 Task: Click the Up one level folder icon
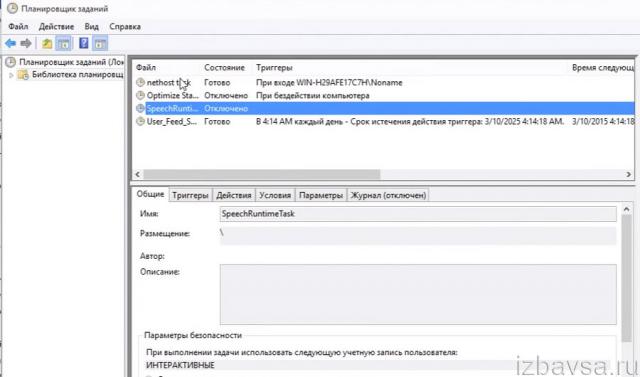point(47,43)
